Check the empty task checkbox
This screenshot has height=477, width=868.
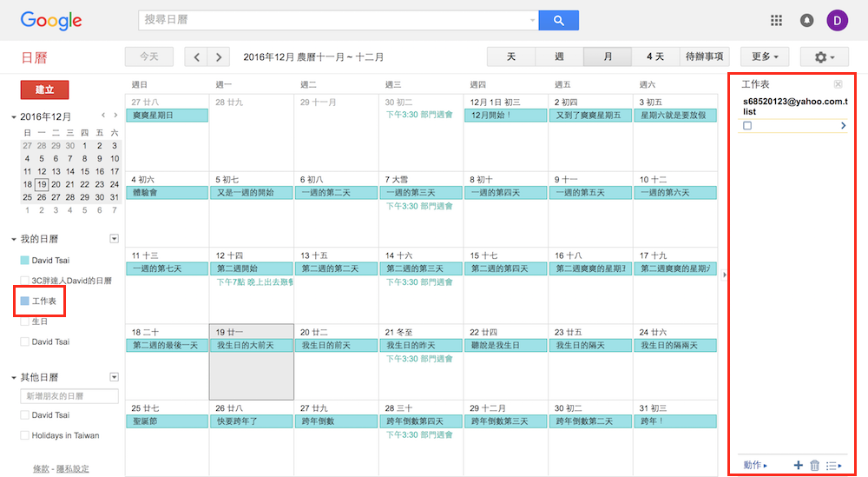(747, 126)
